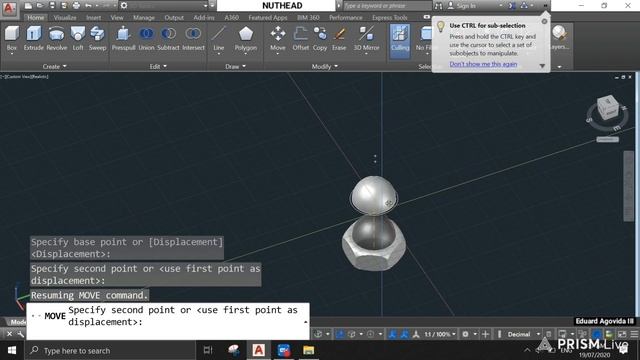640x360 pixels.
Task: Toggle the hardware acceleration blue circle
Action: point(597,334)
